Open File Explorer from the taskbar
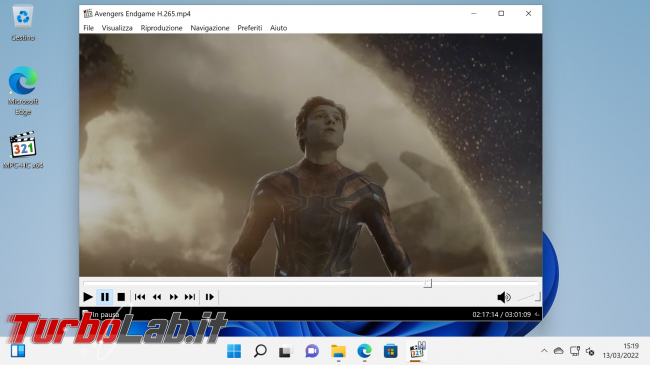The height and width of the screenshot is (365, 650). click(338, 351)
